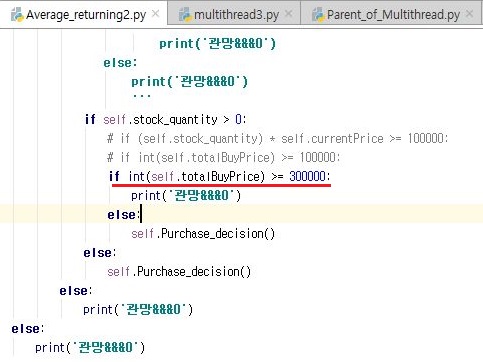Click the first self.Purchase_decision() call after the highlighted else
Viewport: 483px width, 362px height.
[203, 234]
